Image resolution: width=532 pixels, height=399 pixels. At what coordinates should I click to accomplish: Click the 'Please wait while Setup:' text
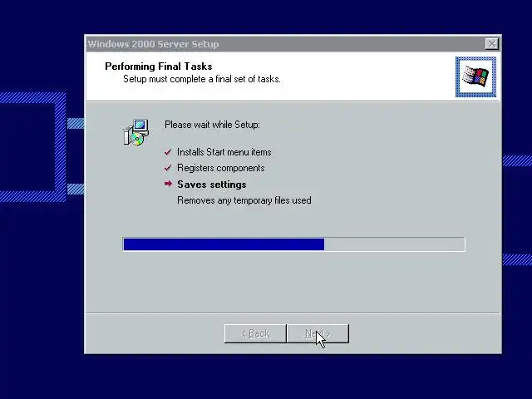click(213, 125)
